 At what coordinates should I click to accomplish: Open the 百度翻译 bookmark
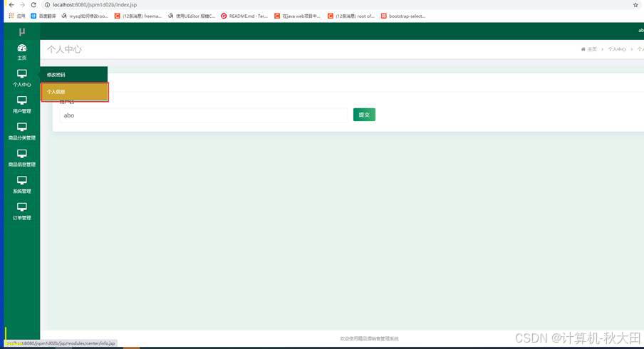[43, 16]
